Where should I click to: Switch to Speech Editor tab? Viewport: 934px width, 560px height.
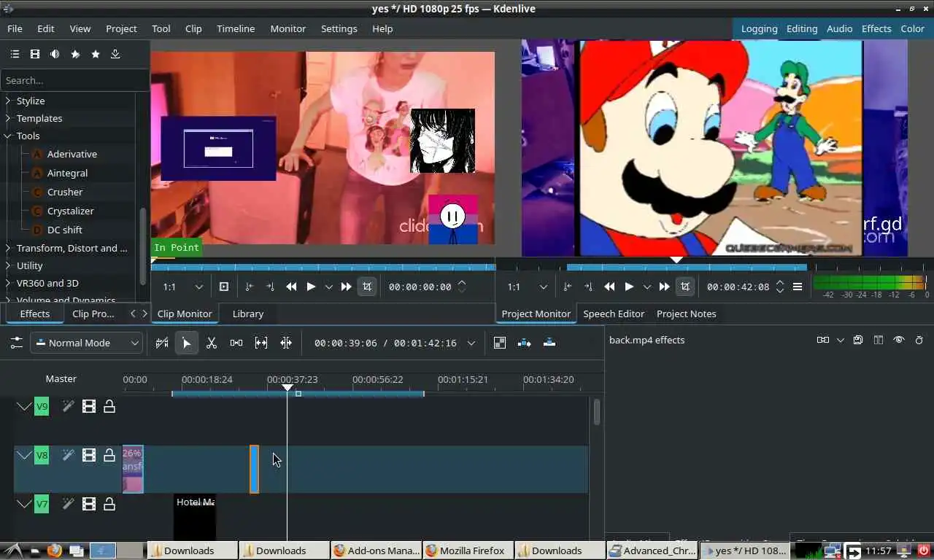[x=614, y=314]
